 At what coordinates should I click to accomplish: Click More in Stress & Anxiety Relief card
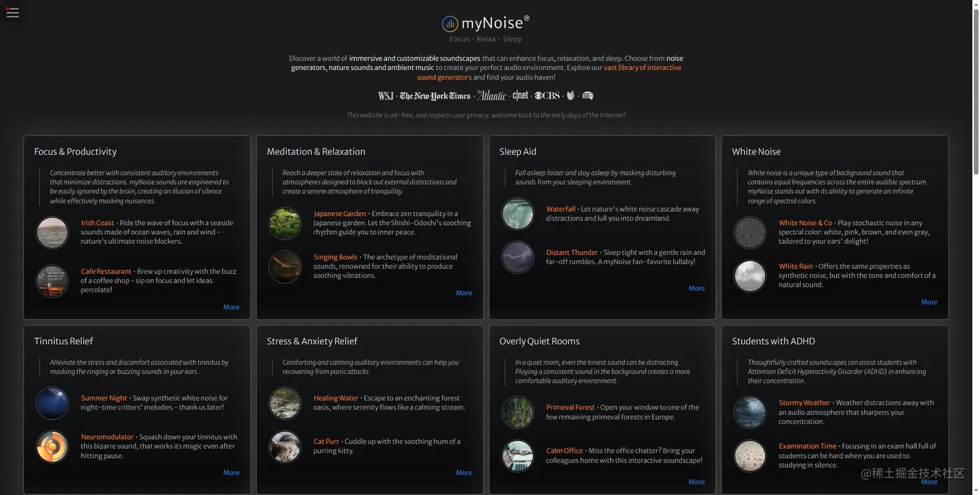pyautogui.click(x=464, y=472)
